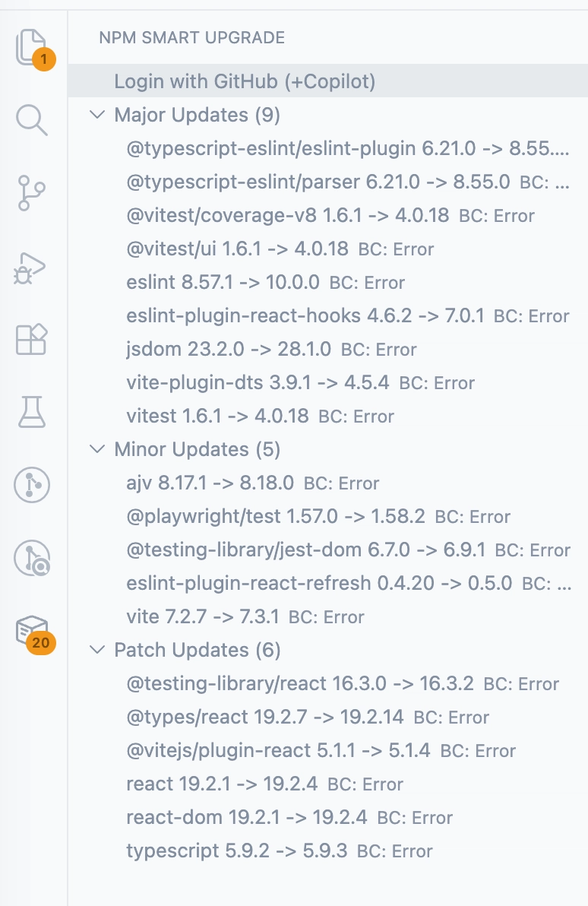Collapse the Major Updates section
Image resolution: width=588 pixels, height=906 pixels.
[96, 115]
